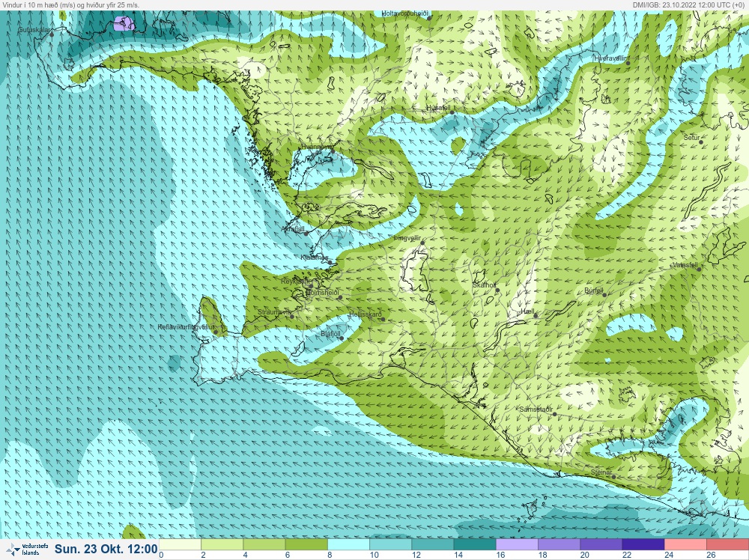This screenshot has width=749, height=560.
Task: Click the Húsafell station label
Action: pos(438,108)
